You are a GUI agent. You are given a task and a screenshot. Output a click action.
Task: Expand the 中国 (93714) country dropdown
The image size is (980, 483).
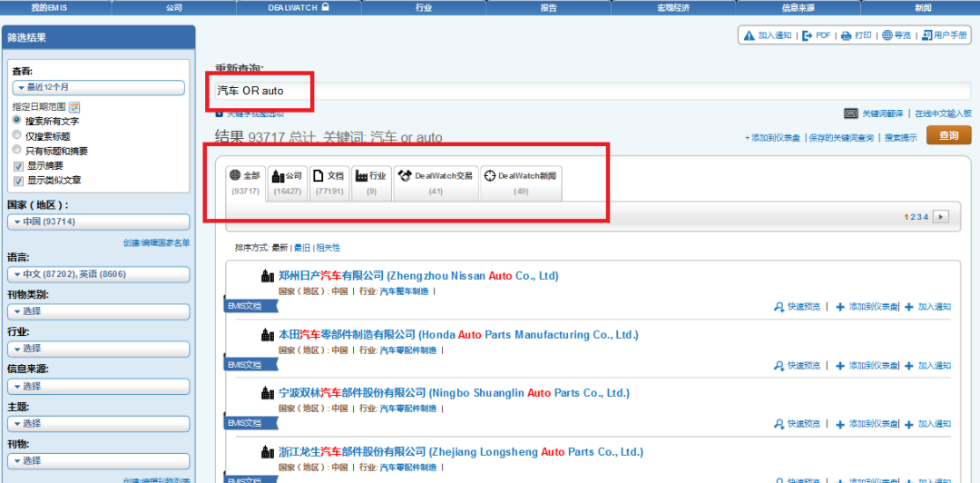(x=98, y=222)
